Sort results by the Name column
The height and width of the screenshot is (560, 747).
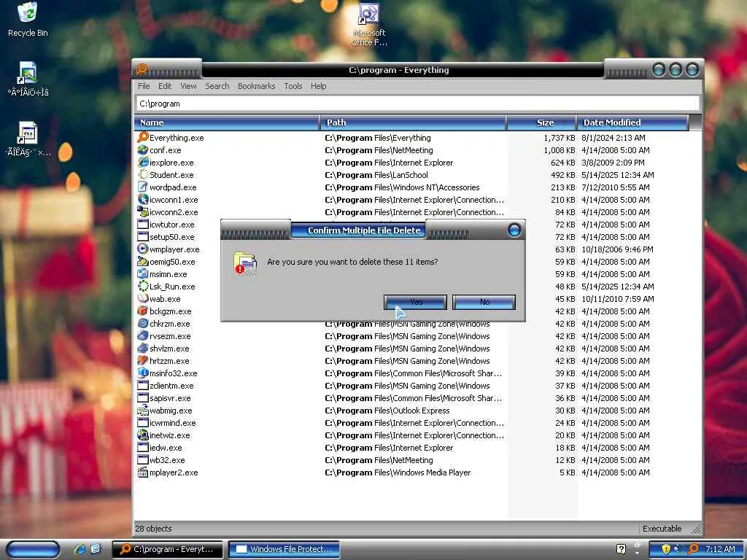(227, 122)
